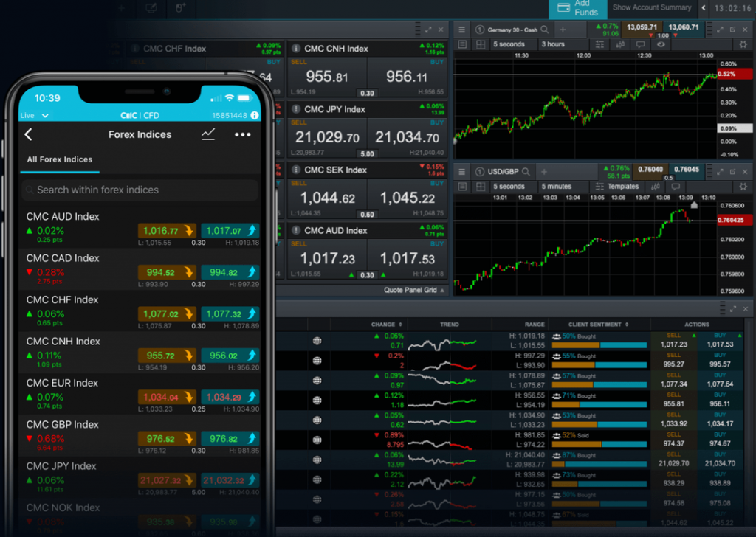756x537 pixels.
Task: Open the layout grid icon in USD/GBP chart
Action: click(481, 187)
